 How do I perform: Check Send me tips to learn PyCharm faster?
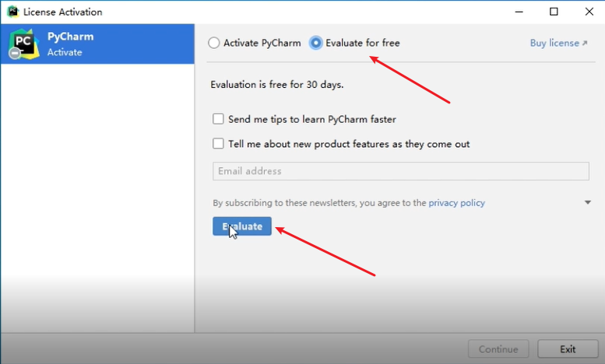tap(218, 119)
